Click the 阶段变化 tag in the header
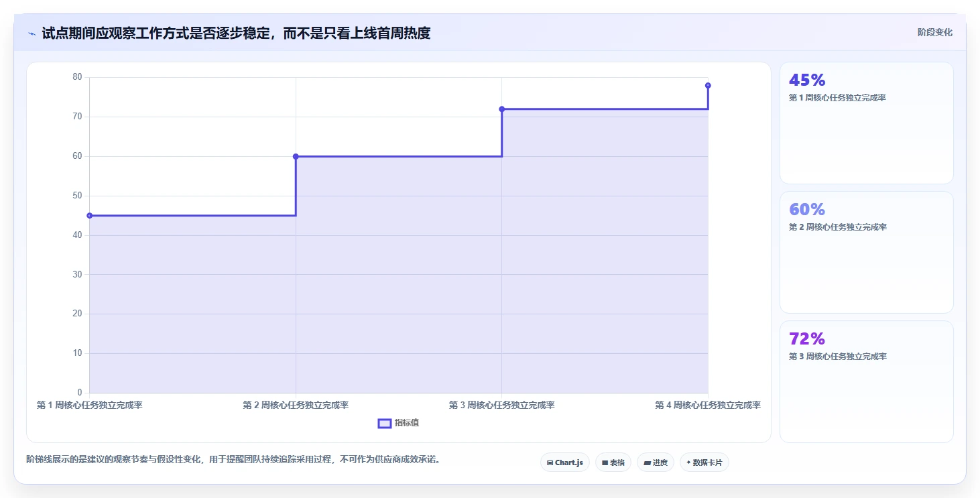 tap(934, 33)
